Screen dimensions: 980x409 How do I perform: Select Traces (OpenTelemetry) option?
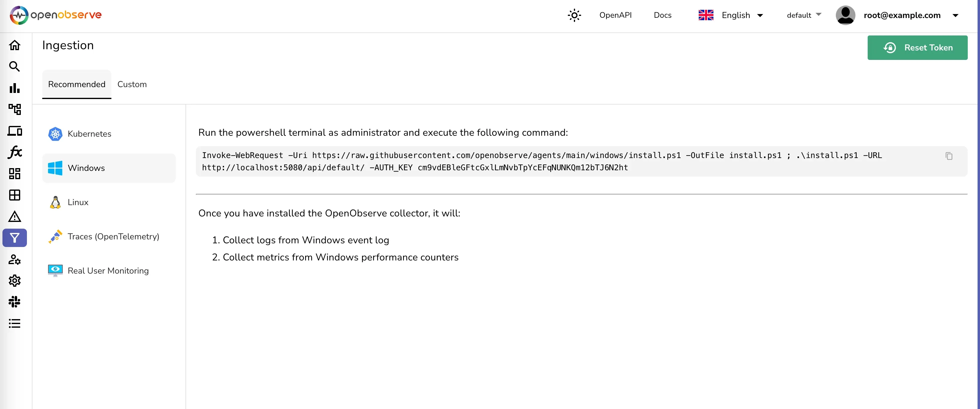[113, 236]
